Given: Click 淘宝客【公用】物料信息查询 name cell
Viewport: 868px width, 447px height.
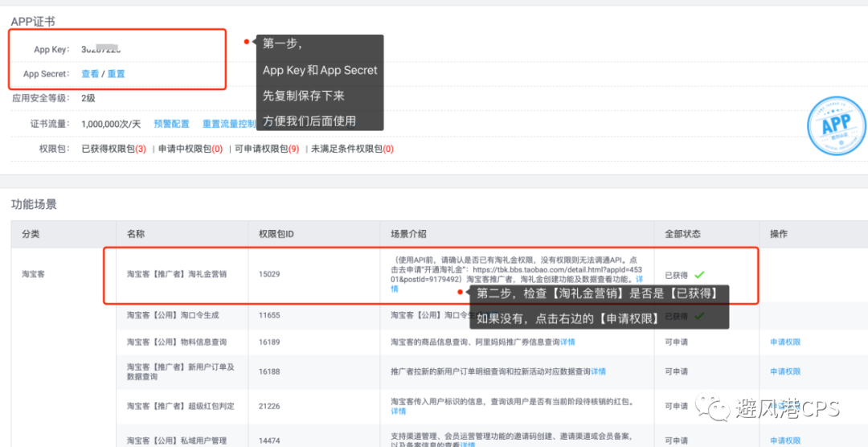Looking at the screenshot, I should pyautogui.click(x=177, y=342).
